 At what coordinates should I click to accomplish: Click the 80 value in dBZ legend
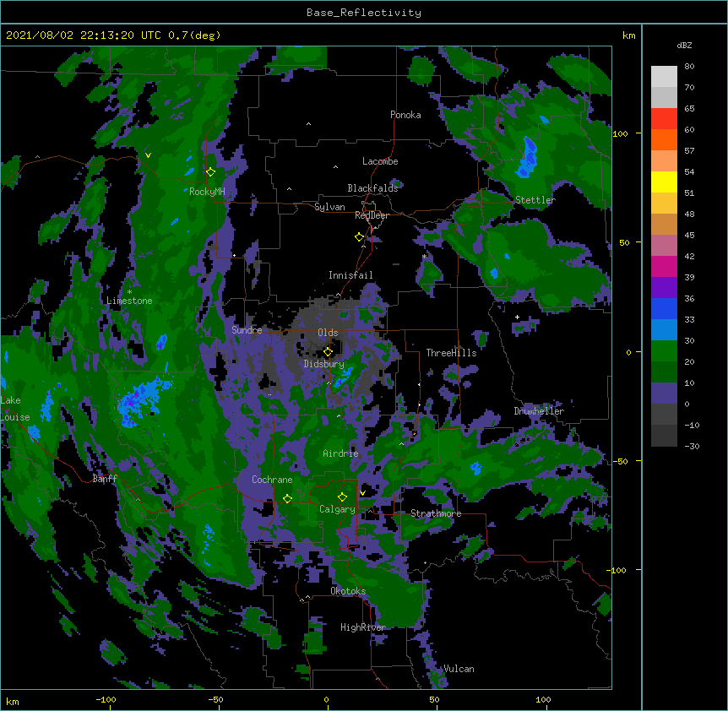point(689,67)
